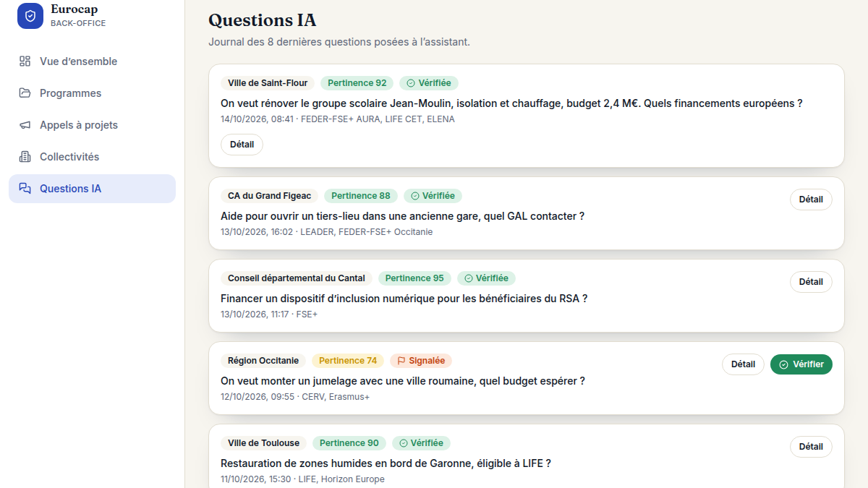Click the Pertinence 88 badge
Image resolution: width=868 pixels, height=488 pixels.
pyautogui.click(x=361, y=196)
